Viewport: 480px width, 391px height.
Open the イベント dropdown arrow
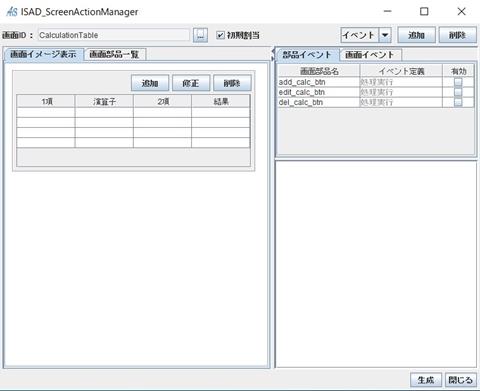click(x=385, y=35)
